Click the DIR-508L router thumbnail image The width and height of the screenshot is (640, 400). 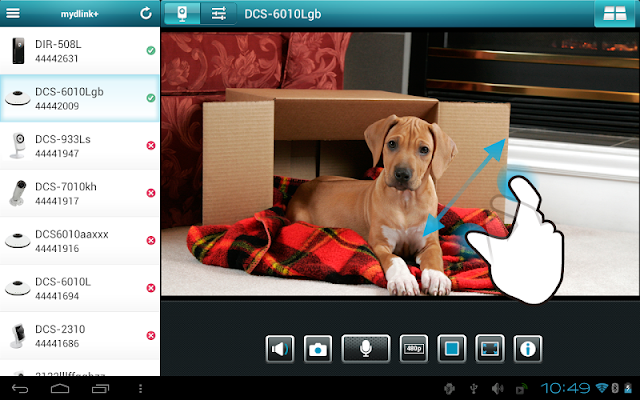tap(18, 51)
